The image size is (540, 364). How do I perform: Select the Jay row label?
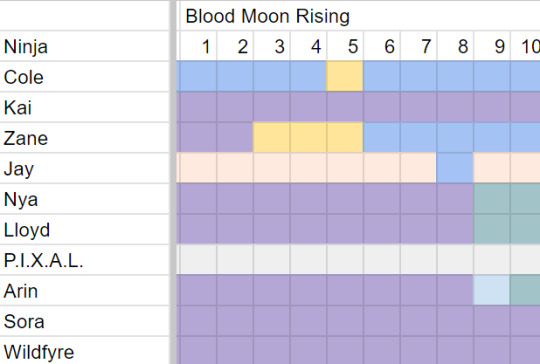85,168
